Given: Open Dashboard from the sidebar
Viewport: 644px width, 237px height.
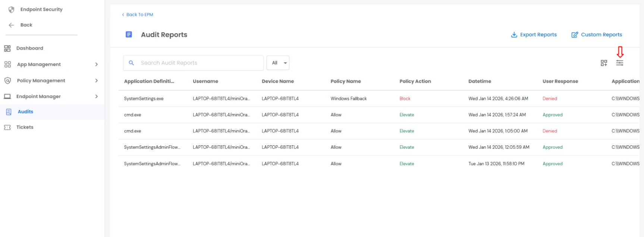Looking at the screenshot, I should click(30, 48).
